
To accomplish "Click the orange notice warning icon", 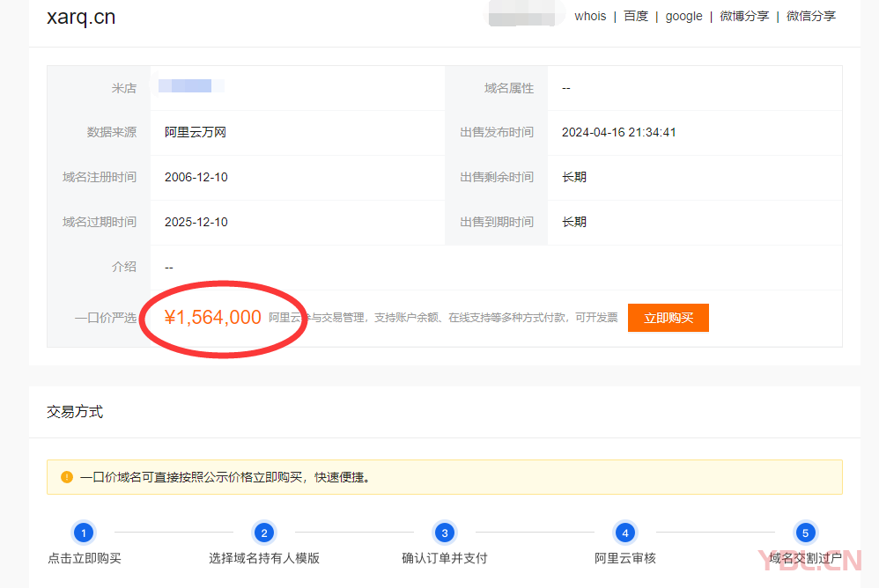I will tap(67, 477).
